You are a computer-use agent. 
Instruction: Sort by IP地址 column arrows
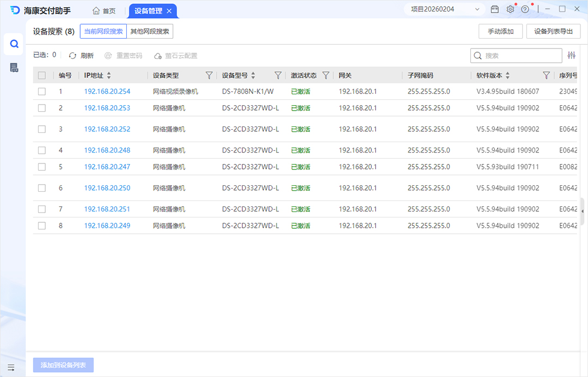109,76
